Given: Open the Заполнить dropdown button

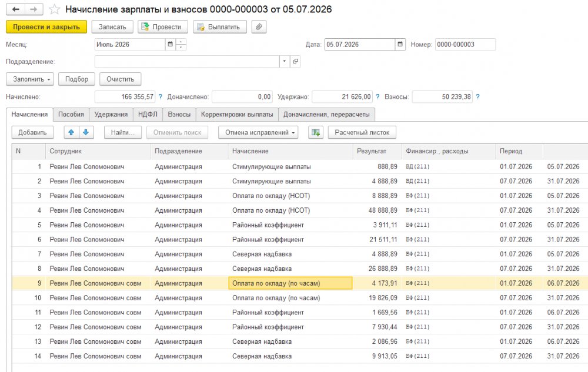Looking at the screenshot, I should pos(30,79).
